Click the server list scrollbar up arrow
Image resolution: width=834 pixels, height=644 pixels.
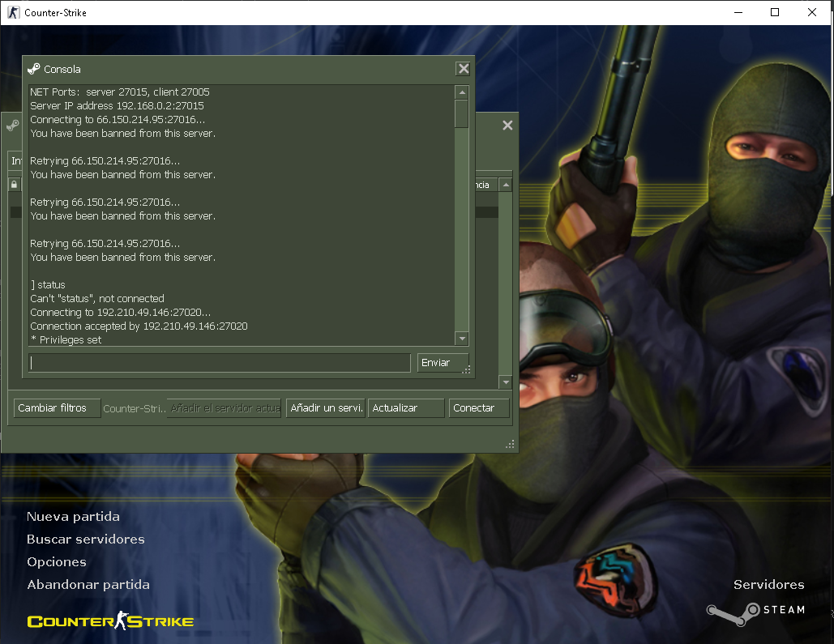[x=506, y=185]
